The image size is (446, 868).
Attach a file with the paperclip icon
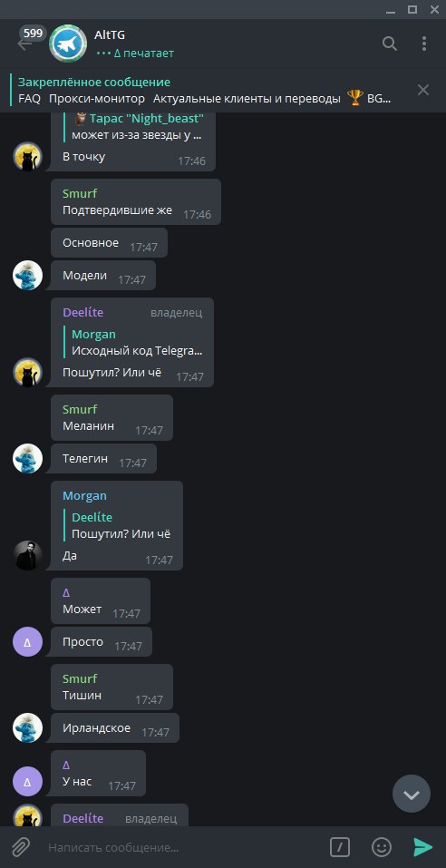pos(21,847)
